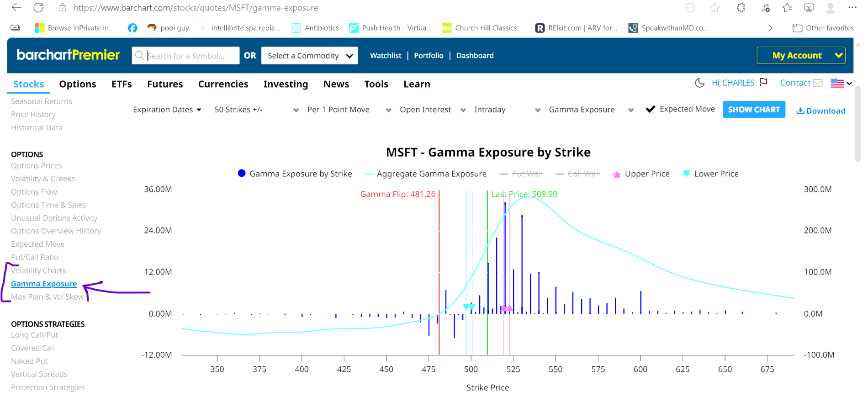Image resolution: width=868 pixels, height=397 pixels.
Task: Add page to favorites star icon
Action: pyautogui.click(x=715, y=8)
